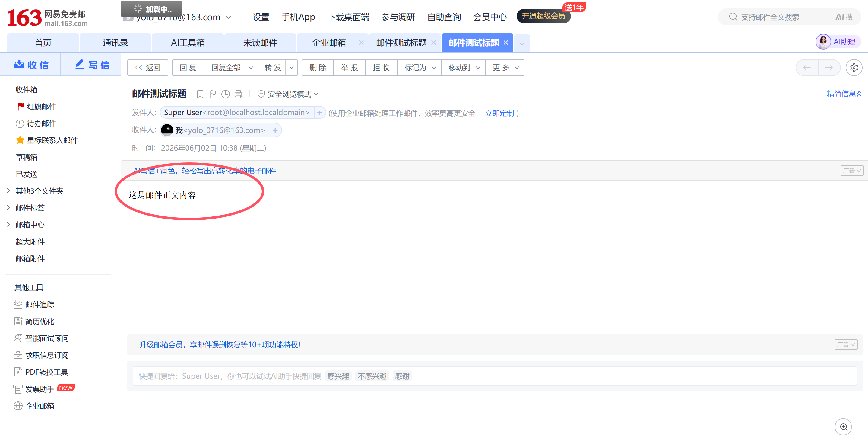
Task: Switch to the 企业邮箱 tab
Action: point(328,43)
